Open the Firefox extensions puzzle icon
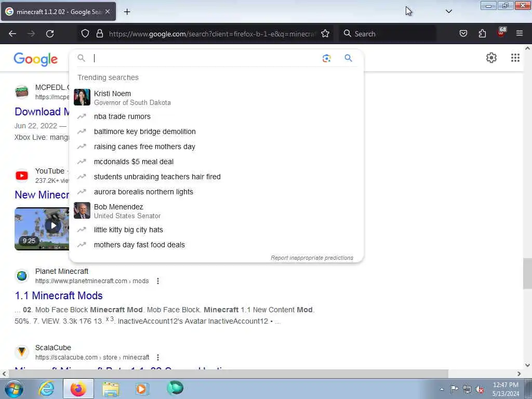The height and width of the screenshot is (399, 532). [482, 34]
